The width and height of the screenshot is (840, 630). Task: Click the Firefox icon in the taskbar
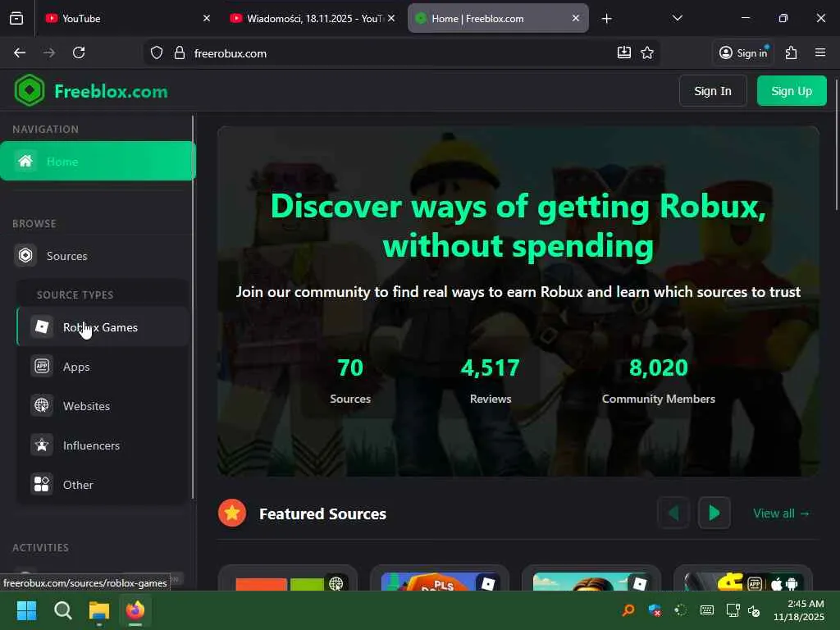tap(135, 610)
